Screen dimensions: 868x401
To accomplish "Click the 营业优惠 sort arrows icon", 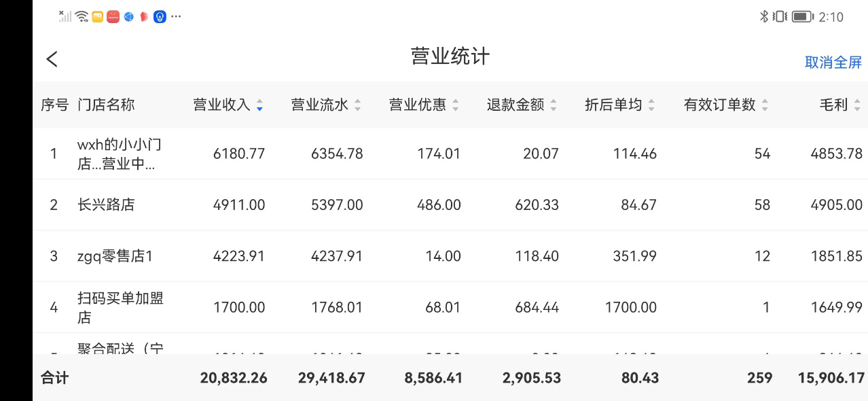I will (x=455, y=105).
